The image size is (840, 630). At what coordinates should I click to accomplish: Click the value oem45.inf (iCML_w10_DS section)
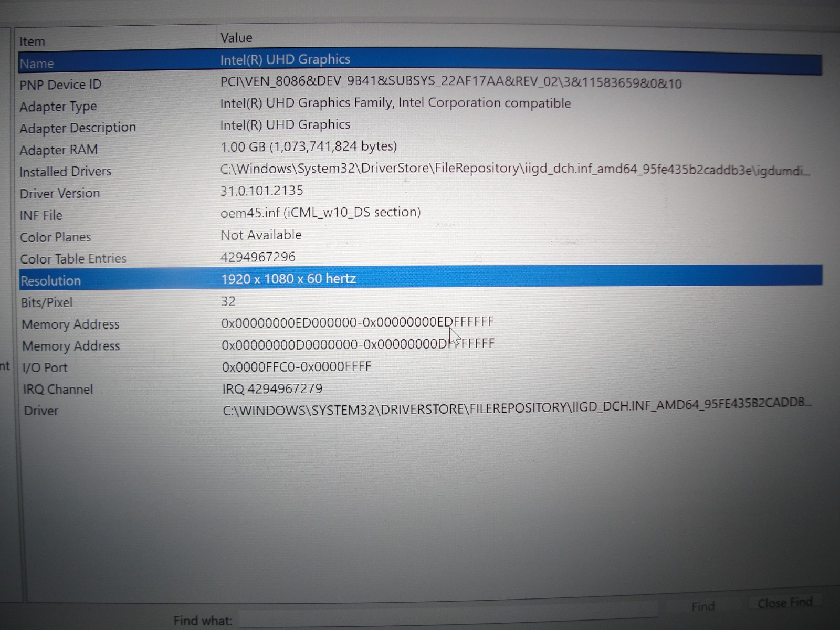pyautogui.click(x=320, y=213)
